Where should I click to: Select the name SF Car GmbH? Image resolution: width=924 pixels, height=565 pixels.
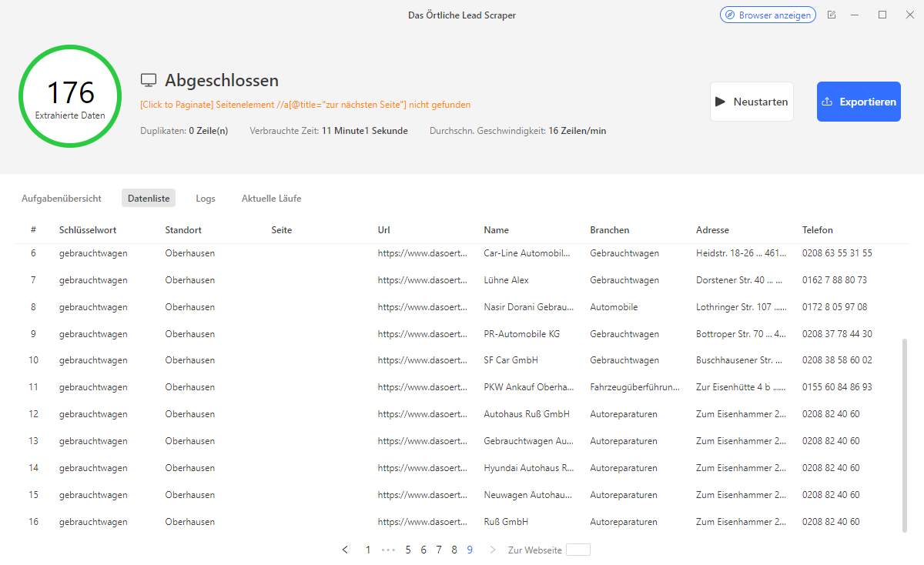tap(511, 360)
